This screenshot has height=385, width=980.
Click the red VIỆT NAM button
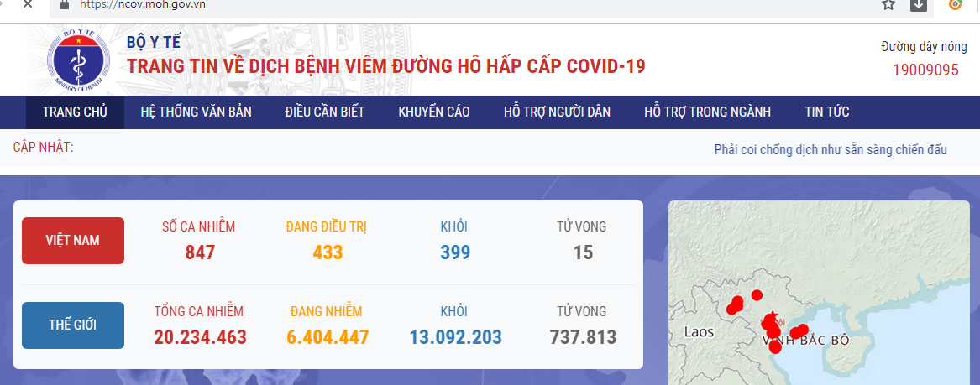(x=73, y=241)
